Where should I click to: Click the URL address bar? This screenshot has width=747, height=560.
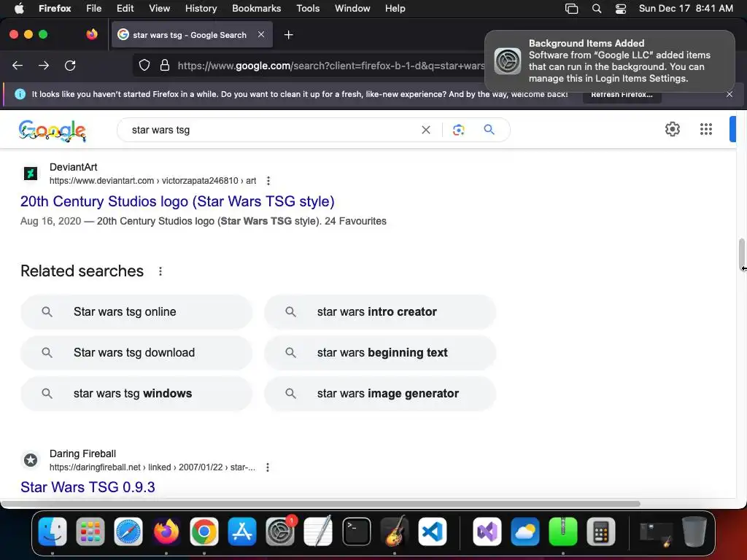[x=331, y=65]
